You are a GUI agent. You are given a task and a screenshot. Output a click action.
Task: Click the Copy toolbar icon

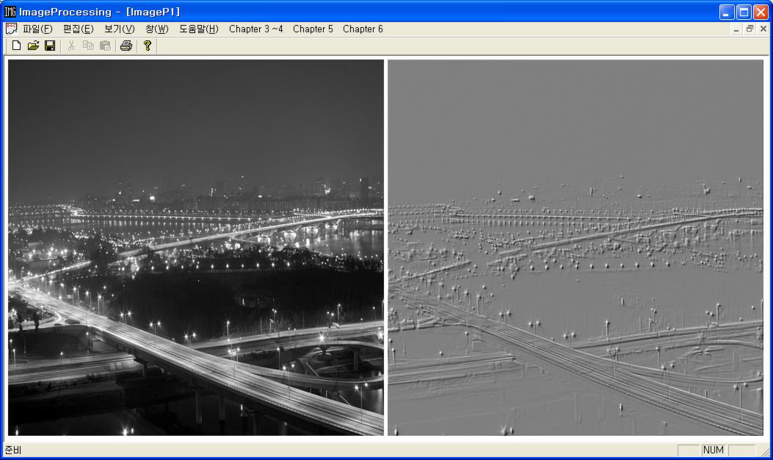tap(88, 46)
